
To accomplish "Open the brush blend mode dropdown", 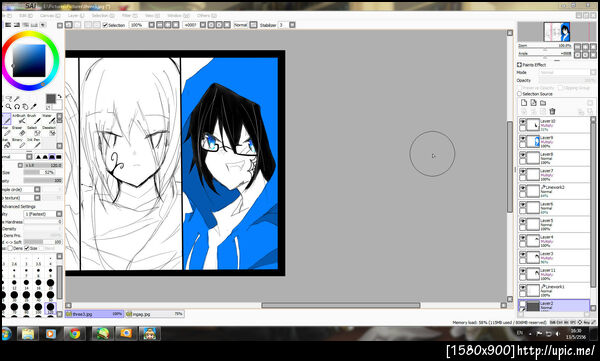I will [x=29, y=157].
